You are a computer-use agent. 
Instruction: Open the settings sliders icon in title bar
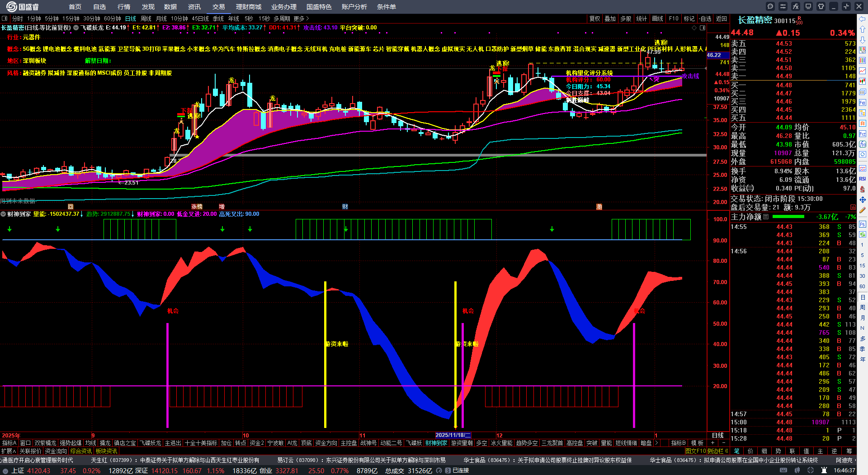(x=783, y=6)
